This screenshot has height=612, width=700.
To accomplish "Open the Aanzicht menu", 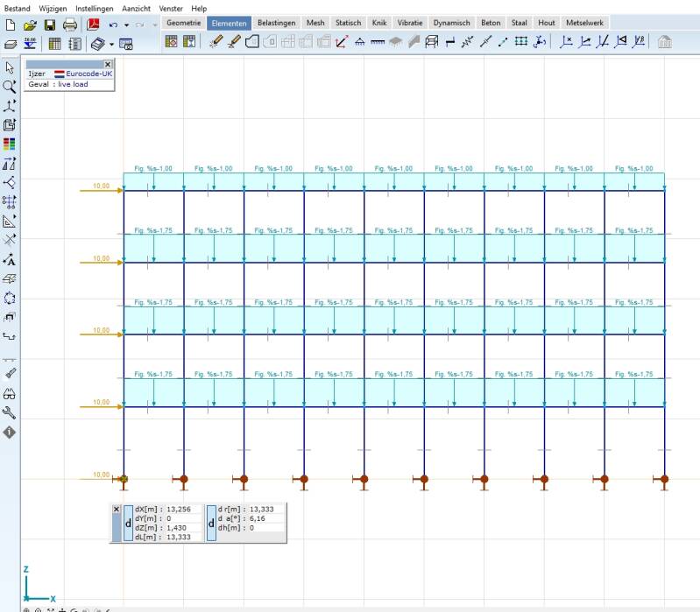I will (136, 8).
